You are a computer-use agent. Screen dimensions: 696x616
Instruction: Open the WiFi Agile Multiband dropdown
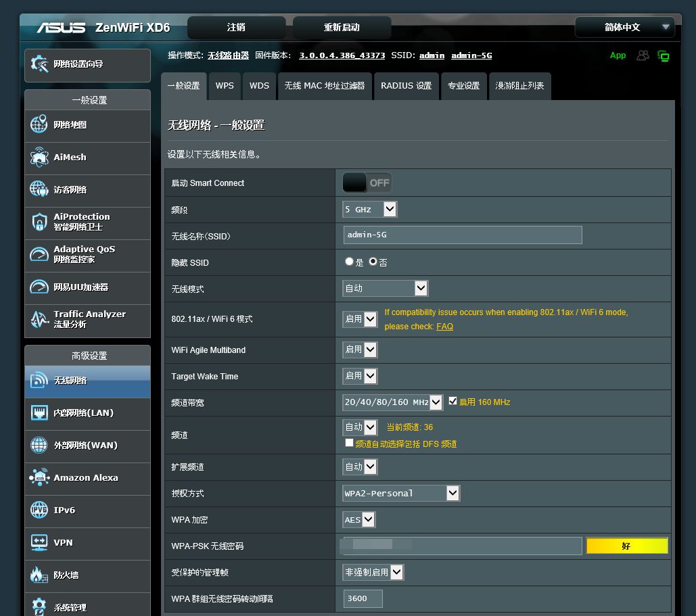coord(361,350)
